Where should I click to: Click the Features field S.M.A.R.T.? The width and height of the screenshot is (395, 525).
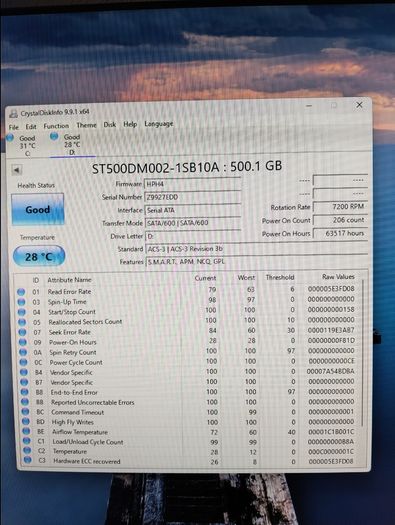click(x=257, y=261)
